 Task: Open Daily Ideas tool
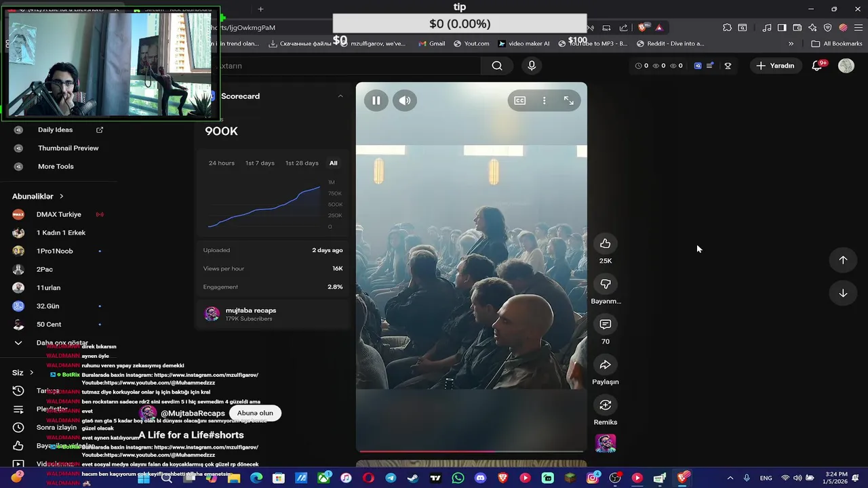[55, 130]
